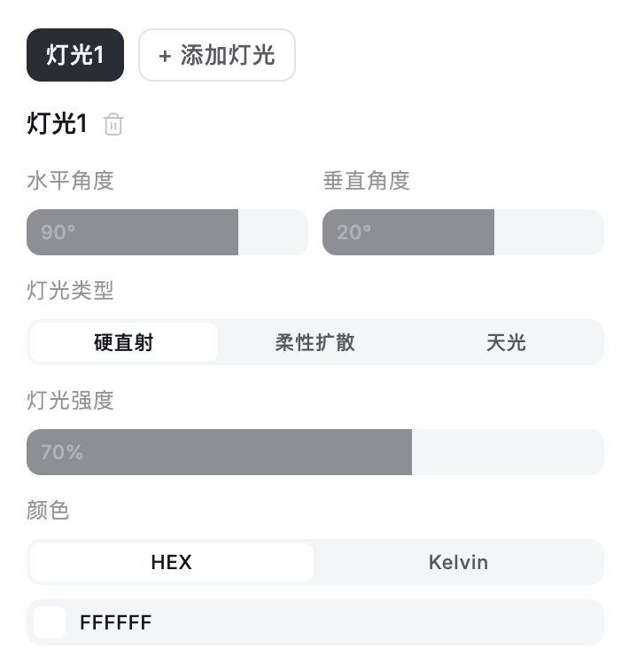This screenshot has width=629, height=672.
Task: Click the unfilled end of 灯光强度 slider
Action: tap(508, 452)
